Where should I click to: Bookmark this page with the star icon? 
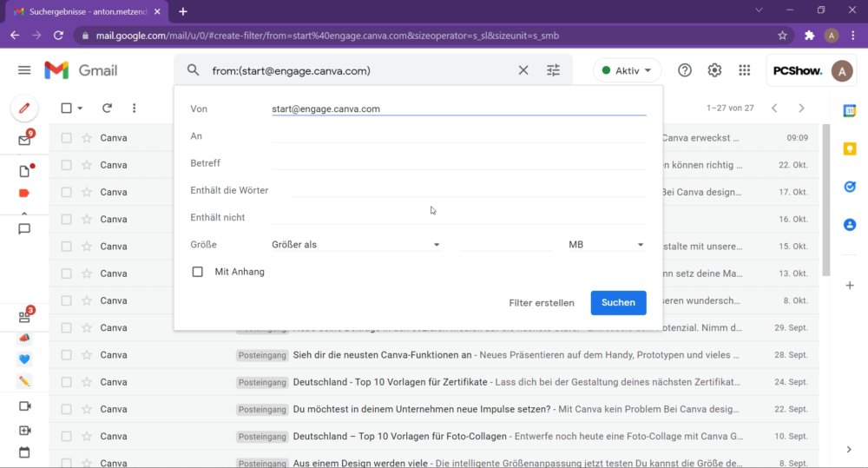pyautogui.click(x=782, y=36)
